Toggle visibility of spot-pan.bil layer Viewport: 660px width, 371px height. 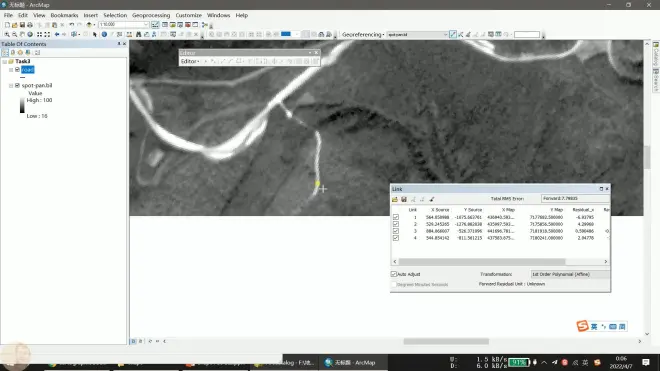click(17, 85)
